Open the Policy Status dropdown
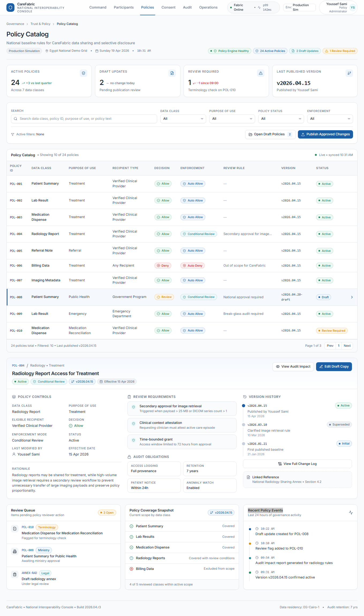This screenshot has height=616, width=364. coord(281,119)
